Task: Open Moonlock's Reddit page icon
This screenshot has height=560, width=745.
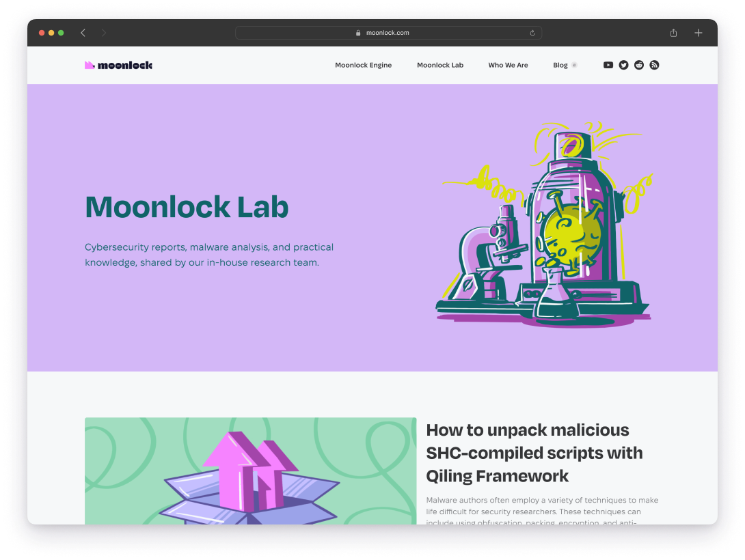Action: point(639,65)
